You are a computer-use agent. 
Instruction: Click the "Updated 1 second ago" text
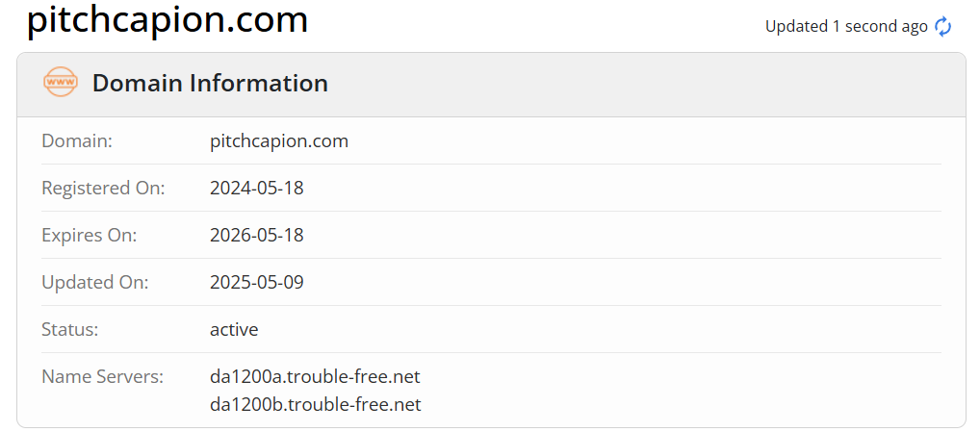coord(845,27)
